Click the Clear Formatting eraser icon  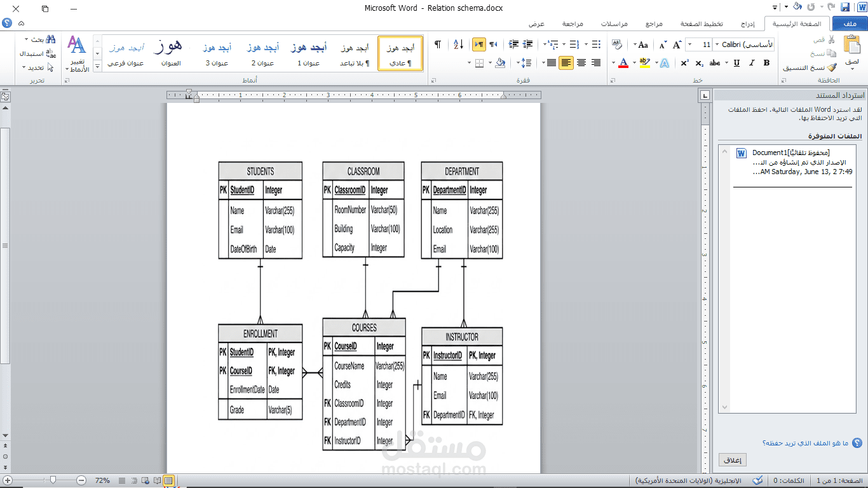[x=617, y=44]
